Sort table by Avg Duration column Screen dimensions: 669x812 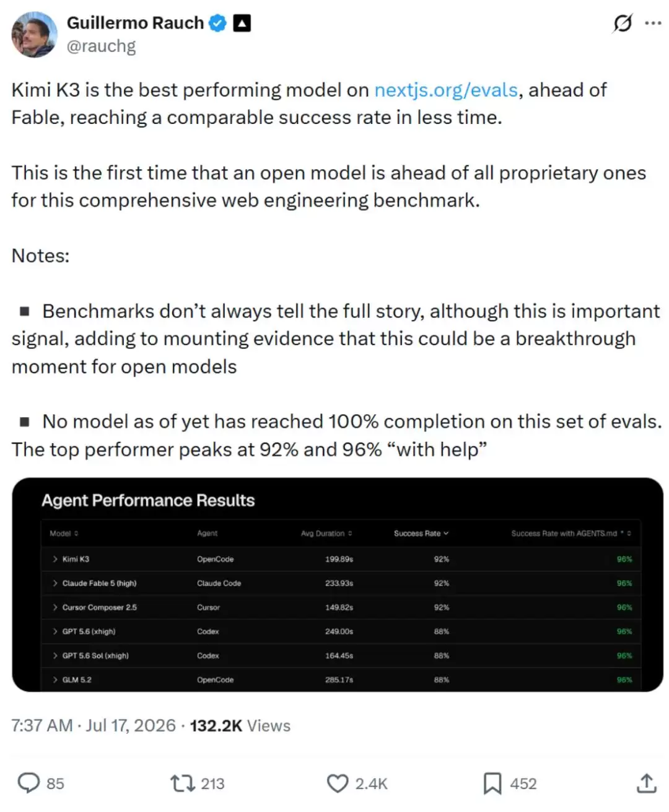pos(326,533)
